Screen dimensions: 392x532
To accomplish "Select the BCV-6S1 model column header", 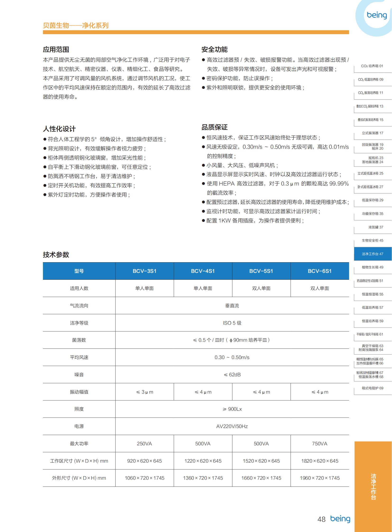I will (x=320, y=271).
